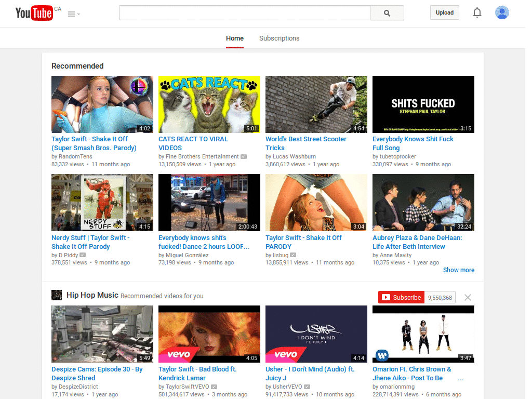
Task: Click the search magnifier button
Action: point(387,13)
